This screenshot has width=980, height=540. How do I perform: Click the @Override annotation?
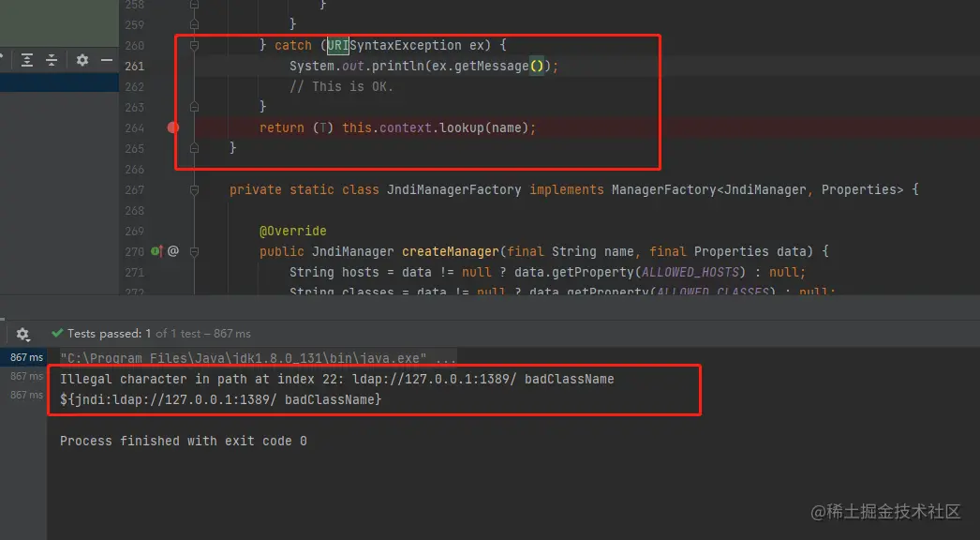click(293, 231)
